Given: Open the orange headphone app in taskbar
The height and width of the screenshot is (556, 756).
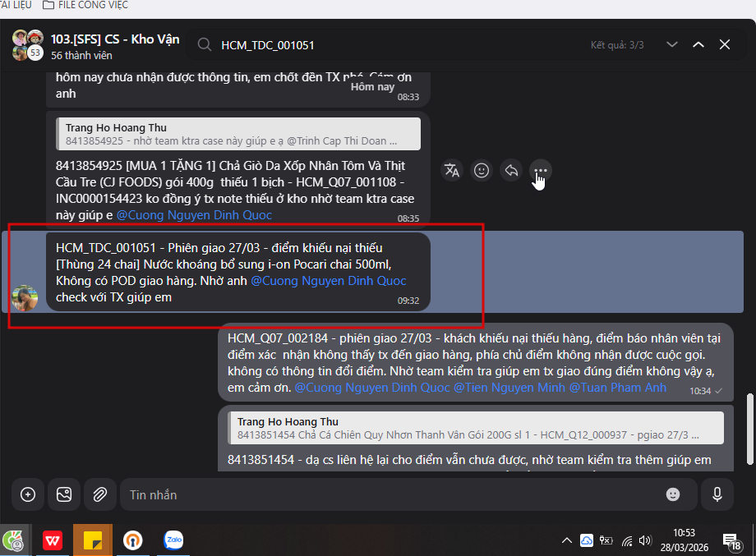Looking at the screenshot, I should [132, 540].
